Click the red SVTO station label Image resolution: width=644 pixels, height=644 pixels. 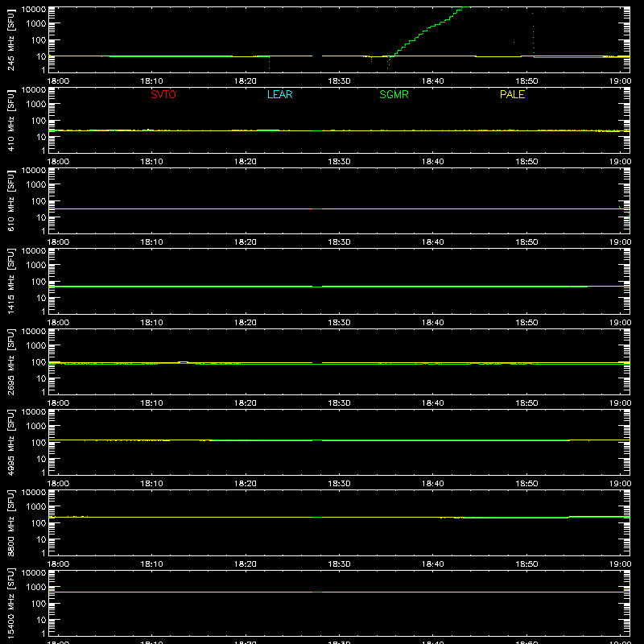click(x=163, y=94)
